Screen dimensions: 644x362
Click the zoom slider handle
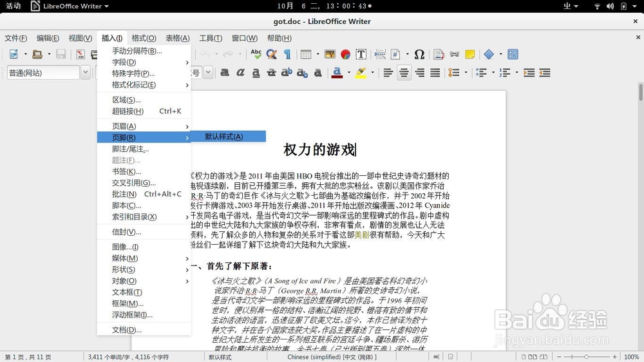586,357
